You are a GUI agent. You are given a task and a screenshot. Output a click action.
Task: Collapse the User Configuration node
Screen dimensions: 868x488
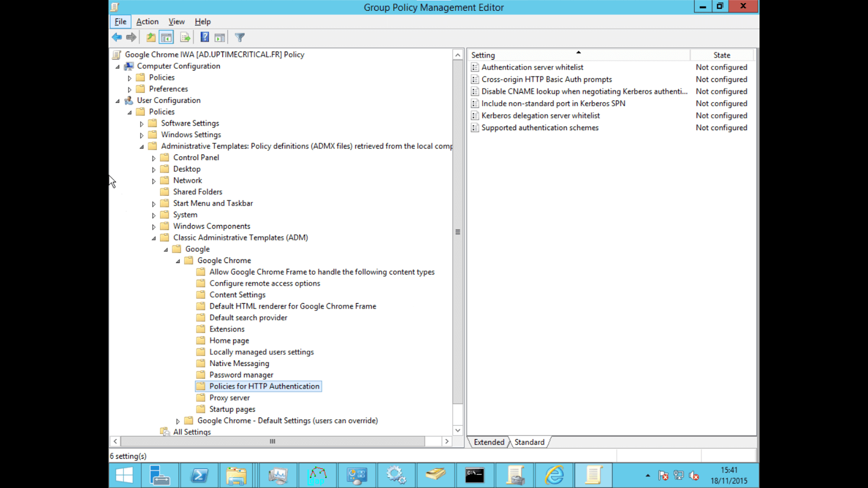(x=116, y=100)
